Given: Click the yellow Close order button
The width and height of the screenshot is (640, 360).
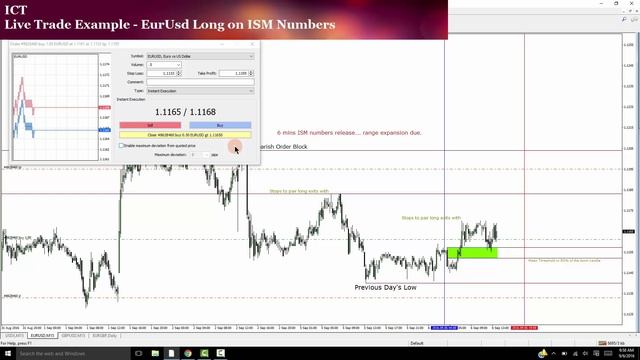Looking at the screenshot, I should coord(185,135).
